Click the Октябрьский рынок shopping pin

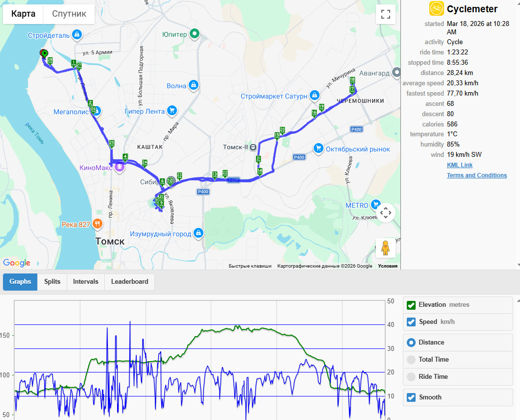pos(319,148)
